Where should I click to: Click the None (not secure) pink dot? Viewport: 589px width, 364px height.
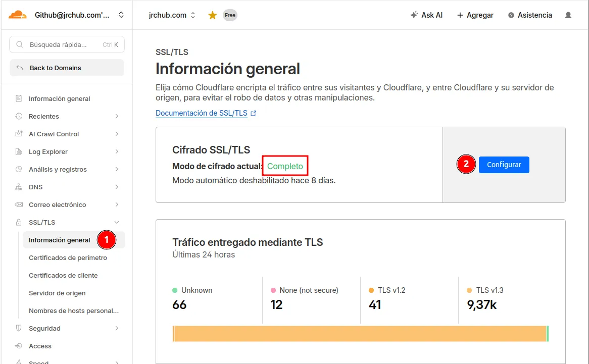273,290
